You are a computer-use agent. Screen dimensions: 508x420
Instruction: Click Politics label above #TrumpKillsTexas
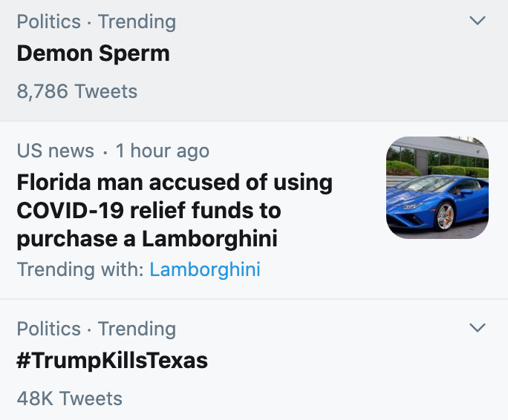click(48, 329)
